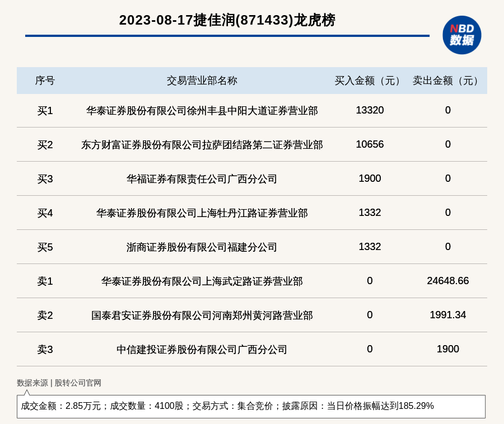Click the 买4 row label

pyautogui.click(x=45, y=213)
